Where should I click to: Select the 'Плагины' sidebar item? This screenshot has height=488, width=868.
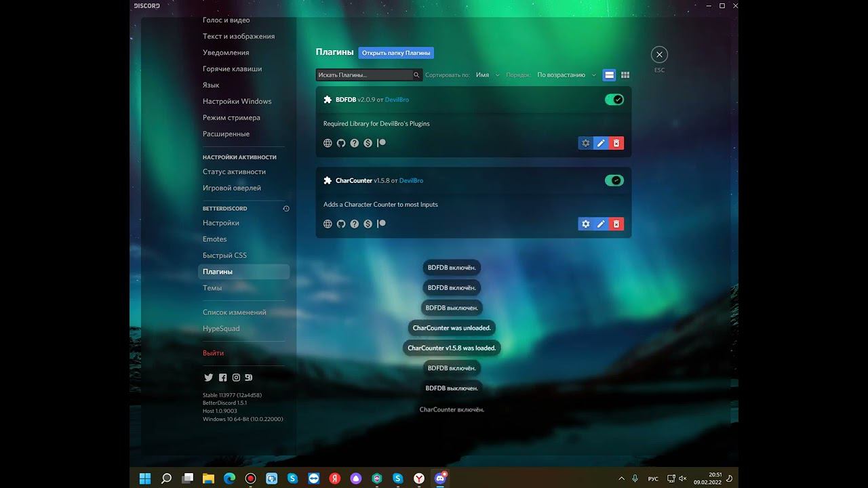244,272
